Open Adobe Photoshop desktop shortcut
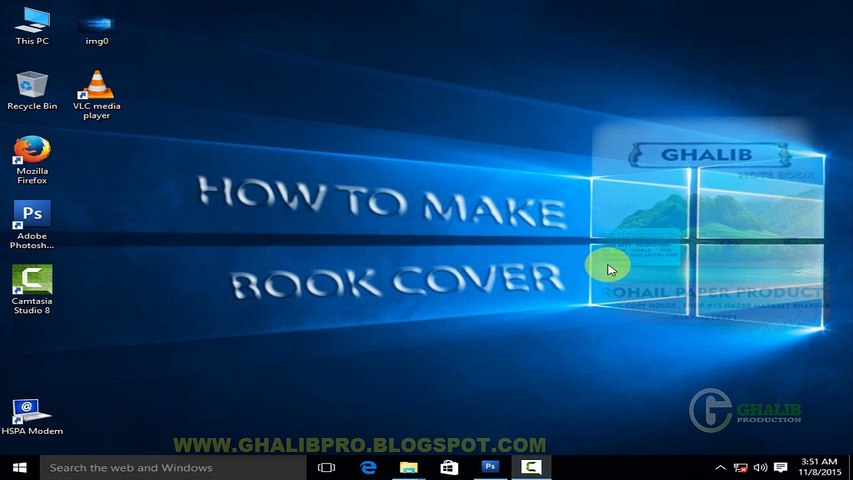Viewport: 853px width, 480px height. click(32, 225)
